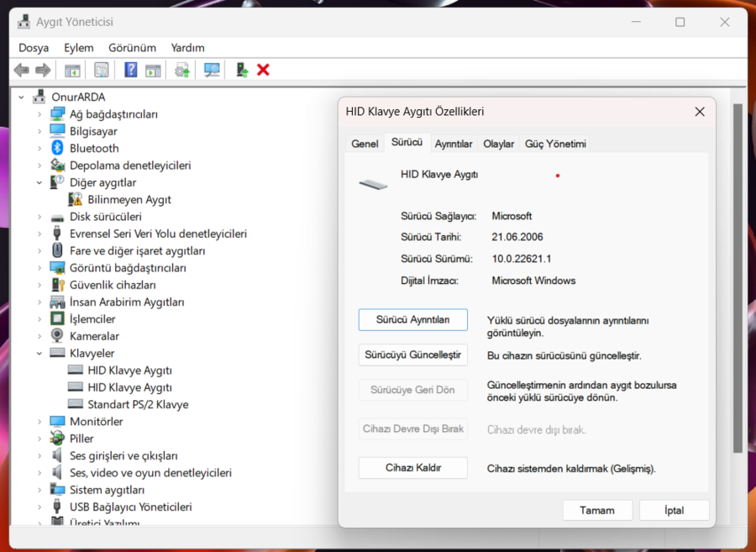This screenshot has height=552, width=756.
Task: Collapse the Diğer aygıtlar tree node
Action: pos(39,182)
